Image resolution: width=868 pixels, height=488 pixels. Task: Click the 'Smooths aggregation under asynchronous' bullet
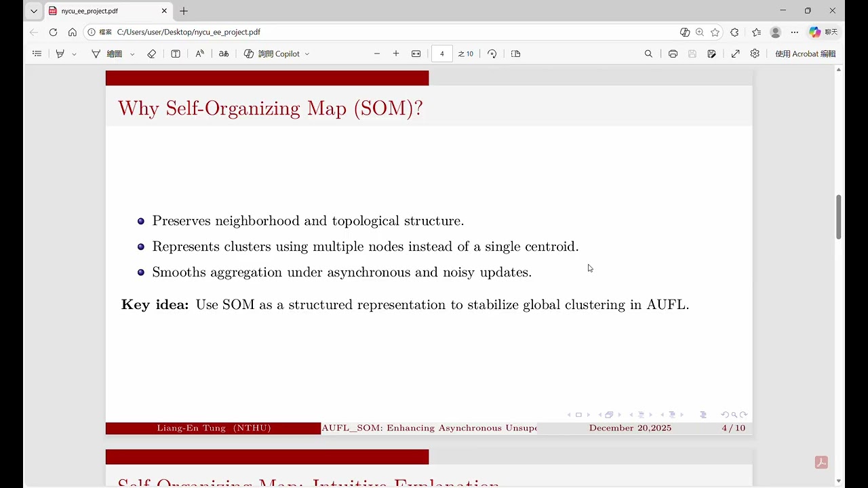pos(342,272)
